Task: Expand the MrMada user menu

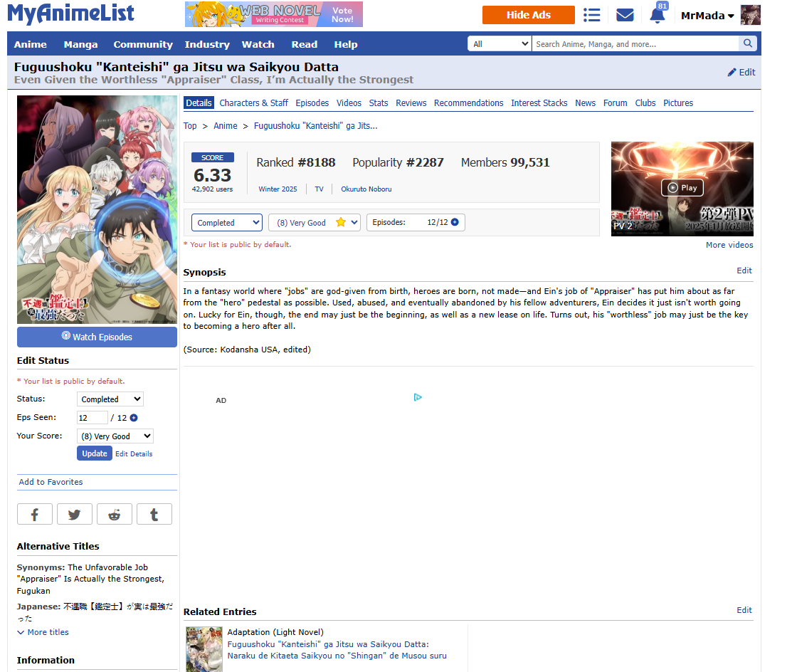Action: 707,16
